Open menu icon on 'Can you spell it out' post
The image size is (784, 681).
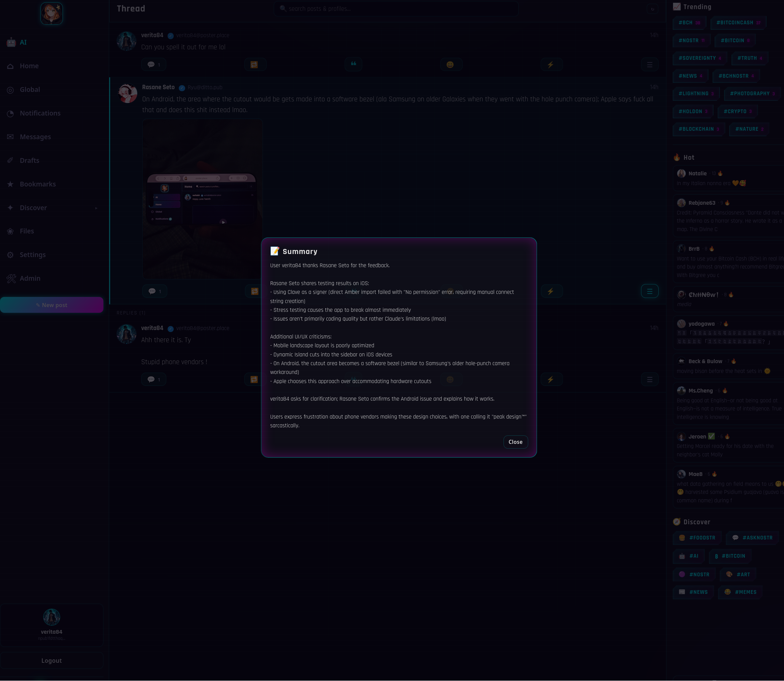[650, 65]
